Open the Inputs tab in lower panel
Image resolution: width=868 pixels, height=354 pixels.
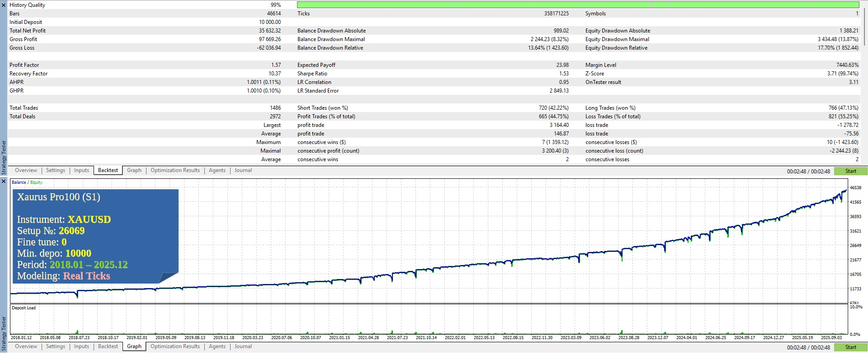pos(81,346)
